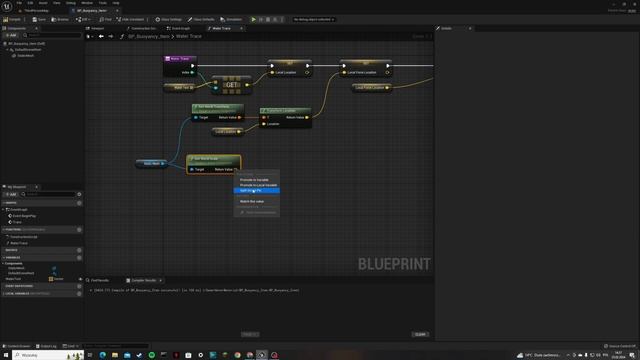This screenshot has width=640, height=360.
Task: Collapse DefaultSceneRoot in the Components tree
Action: pyautogui.click(x=7, y=49)
